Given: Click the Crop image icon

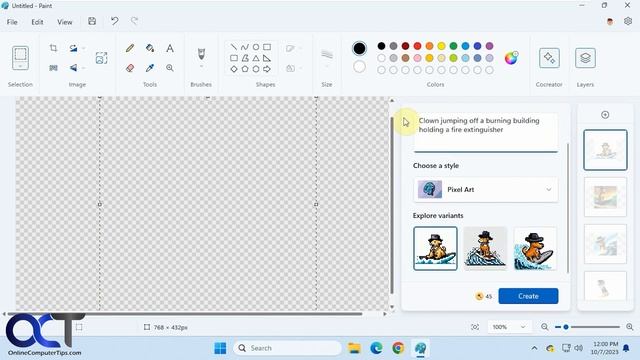Looking at the screenshot, I should (x=53, y=48).
